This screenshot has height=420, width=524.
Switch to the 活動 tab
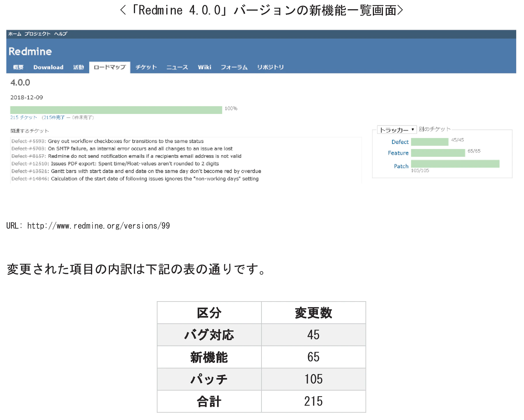[x=79, y=67]
